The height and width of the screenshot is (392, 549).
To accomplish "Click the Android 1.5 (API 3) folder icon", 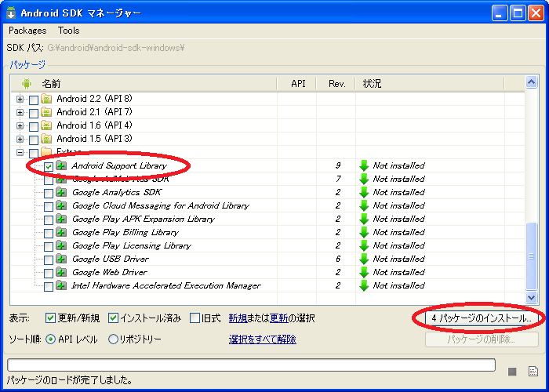I will pos(46,139).
